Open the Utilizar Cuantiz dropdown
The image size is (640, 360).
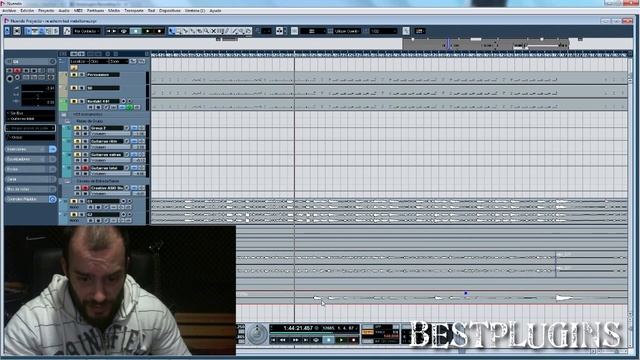tap(347, 31)
